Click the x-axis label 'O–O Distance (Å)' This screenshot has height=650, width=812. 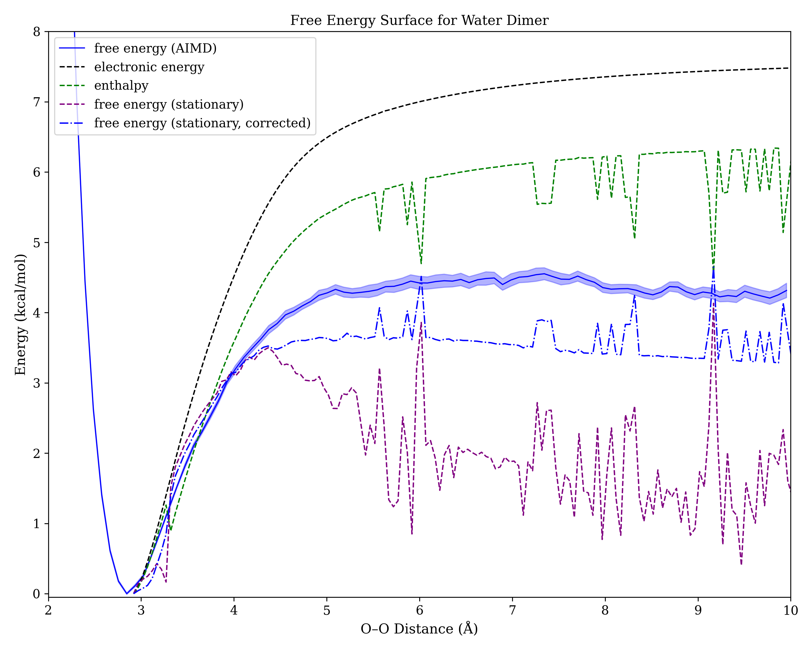click(x=419, y=629)
